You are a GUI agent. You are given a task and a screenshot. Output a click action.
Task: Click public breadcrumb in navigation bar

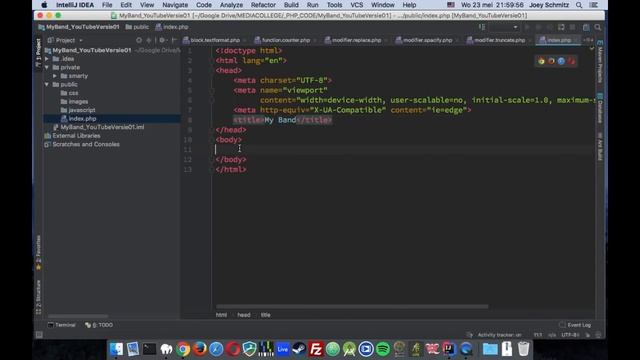tap(137, 27)
